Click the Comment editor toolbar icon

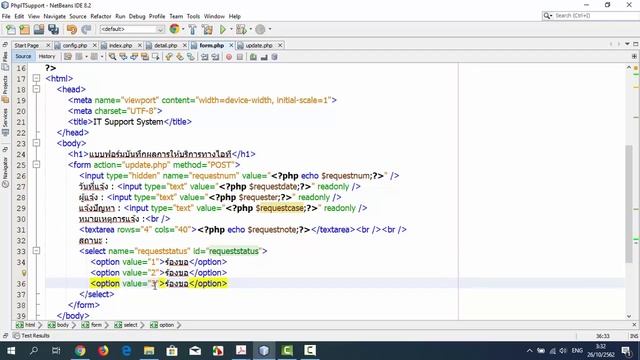(x=253, y=57)
